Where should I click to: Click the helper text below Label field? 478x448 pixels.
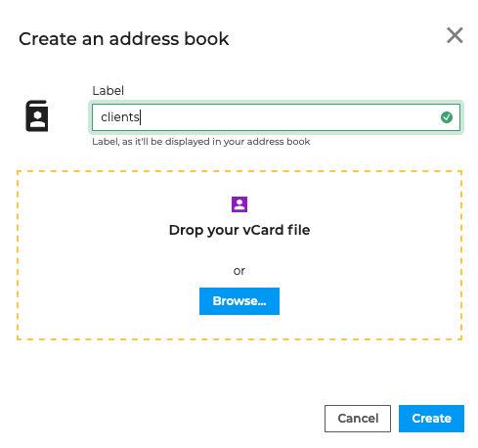201,142
